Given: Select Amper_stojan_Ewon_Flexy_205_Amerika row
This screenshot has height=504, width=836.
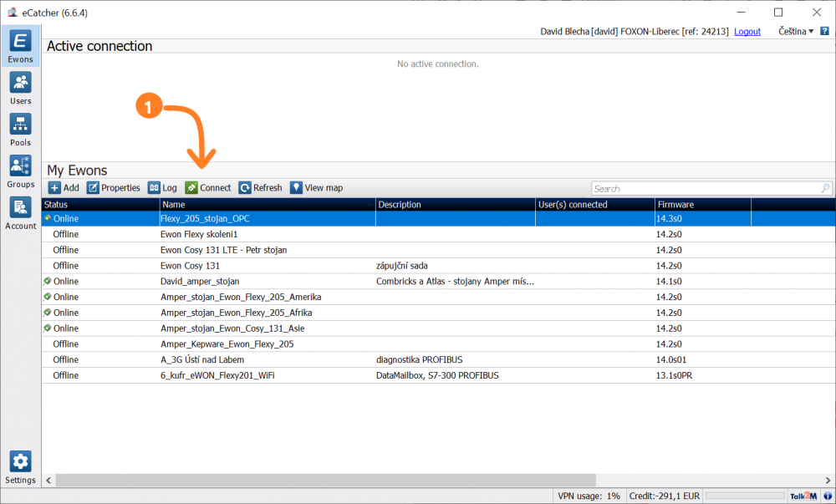Looking at the screenshot, I should pyautogui.click(x=438, y=298).
